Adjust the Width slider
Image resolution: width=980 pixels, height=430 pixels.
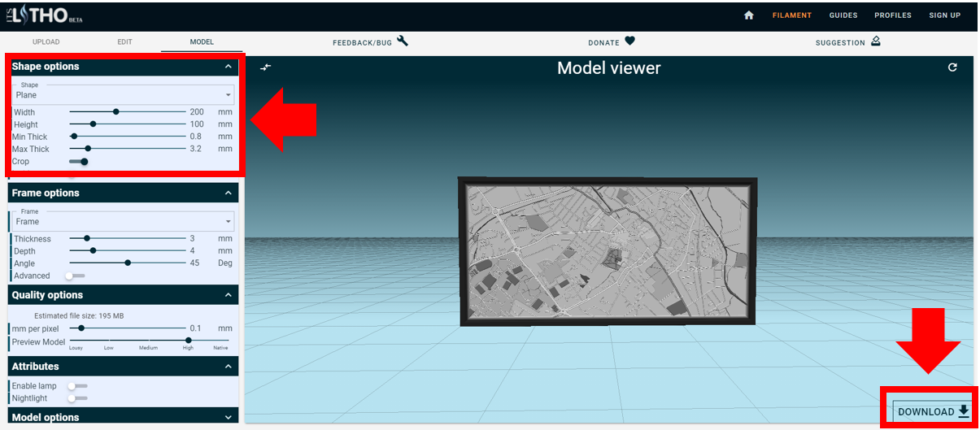click(128, 112)
